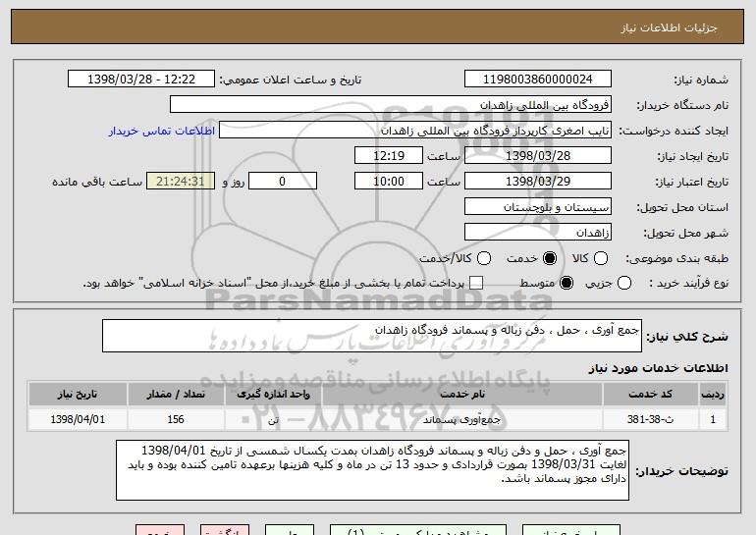756x535 pixels.
Task: Click service name cell جمع‌آوری پسماند
Action: (462, 419)
